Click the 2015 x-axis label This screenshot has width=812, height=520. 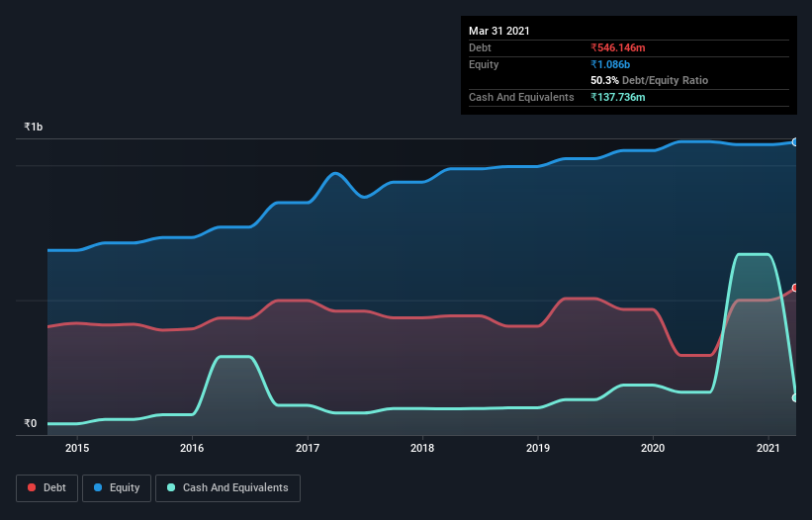pyautogui.click(x=77, y=448)
